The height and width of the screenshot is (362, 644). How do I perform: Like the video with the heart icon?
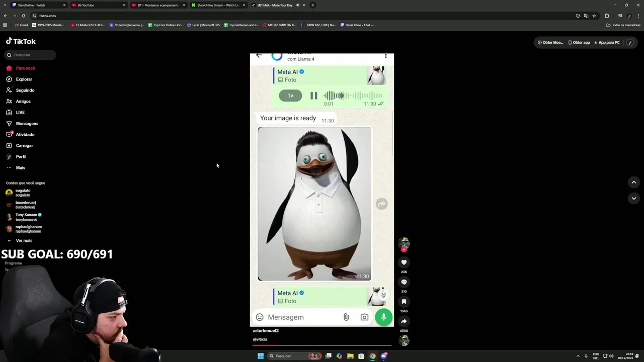pyautogui.click(x=404, y=262)
